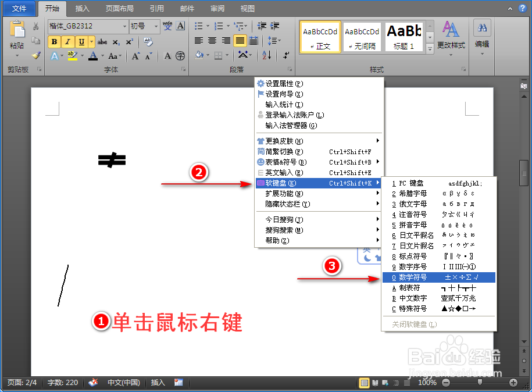Apply strikethrough formatting
Image resolution: width=532 pixels, height=392 pixels.
pyautogui.click(x=103, y=42)
